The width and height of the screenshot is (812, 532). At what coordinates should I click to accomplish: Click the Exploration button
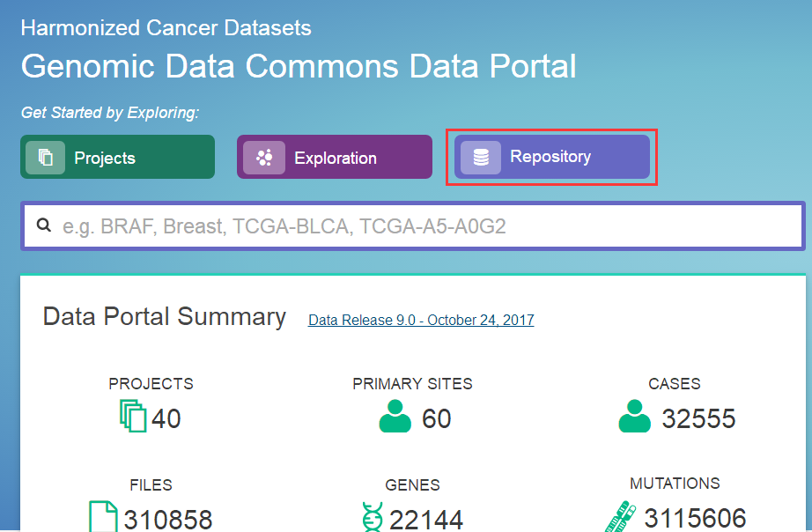pyautogui.click(x=335, y=157)
